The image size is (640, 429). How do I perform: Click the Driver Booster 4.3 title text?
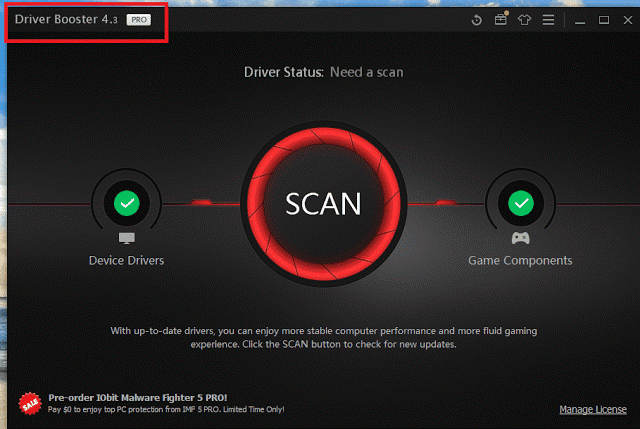tap(66, 19)
